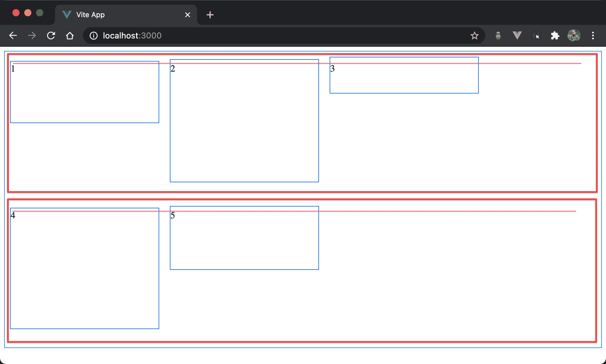Viewport: 606px width, 364px height.
Task: Bookmark this page with the star icon
Action: coord(474,36)
